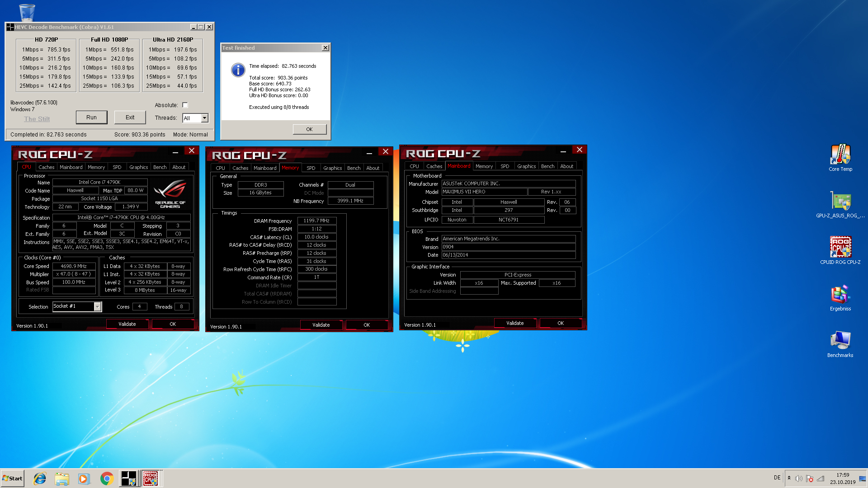Click OK in Mainboard window

[x=561, y=323]
